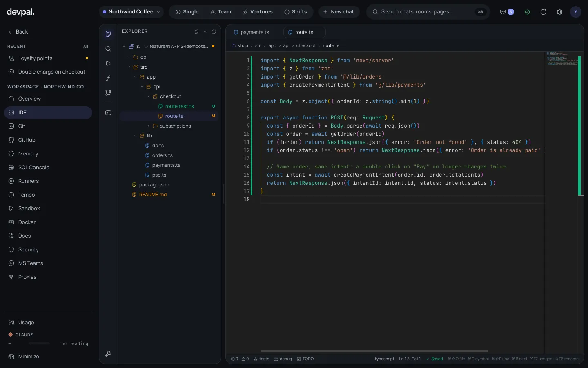Switch to Single mode
Image resolution: width=588 pixels, height=368 pixels.
187,12
